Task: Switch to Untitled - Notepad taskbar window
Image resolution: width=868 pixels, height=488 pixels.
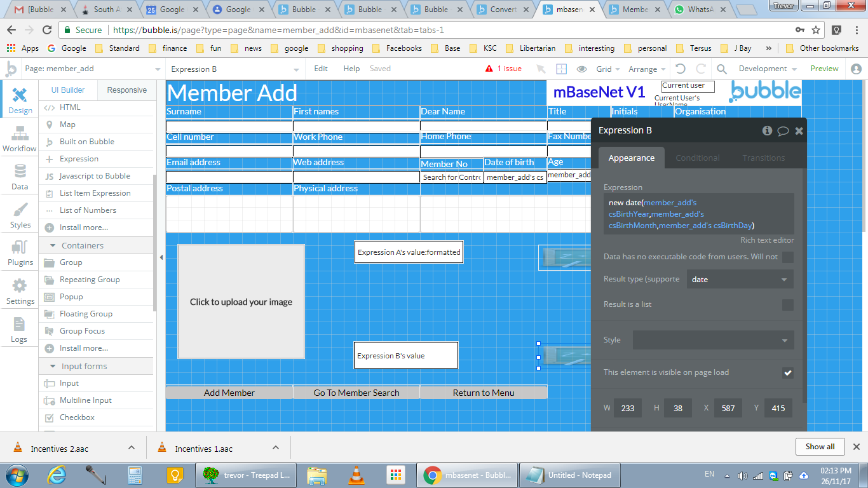Action: pyautogui.click(x=570, y=475)
